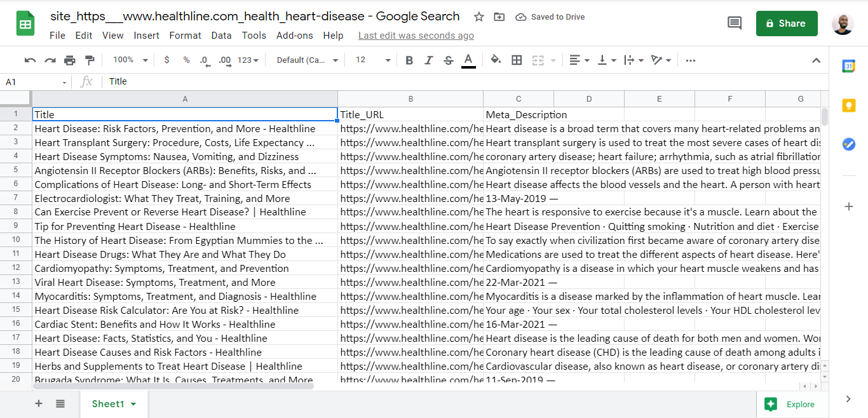868x418 pixels.
Task: Hide the side panel
Action: coord(848,399)
